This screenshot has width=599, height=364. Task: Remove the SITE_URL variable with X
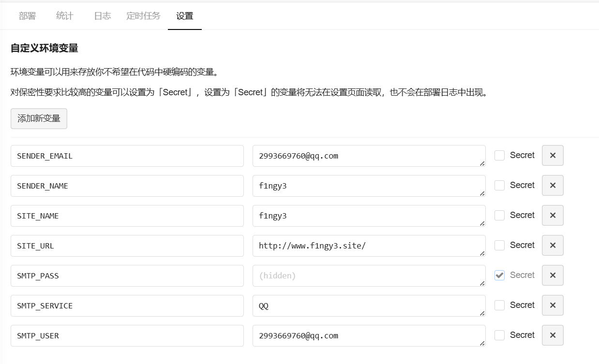pos(553,246)
